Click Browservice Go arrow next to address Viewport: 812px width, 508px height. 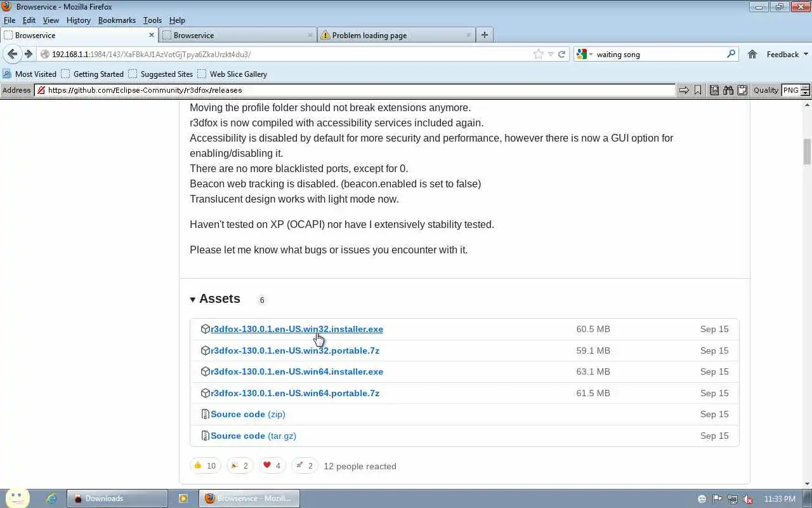pyautogui.click(x=684, y=90)
